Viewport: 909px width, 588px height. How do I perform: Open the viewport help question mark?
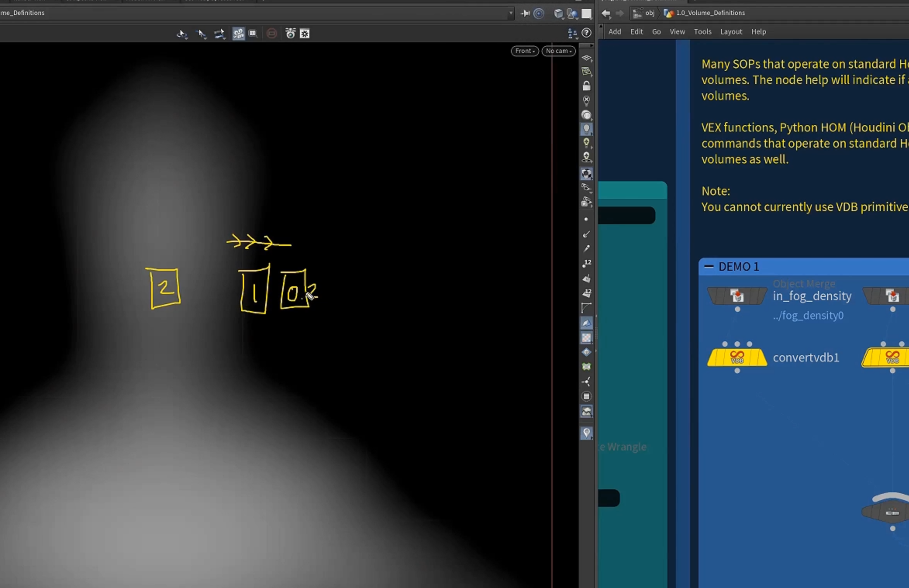[x=586, y=33]
